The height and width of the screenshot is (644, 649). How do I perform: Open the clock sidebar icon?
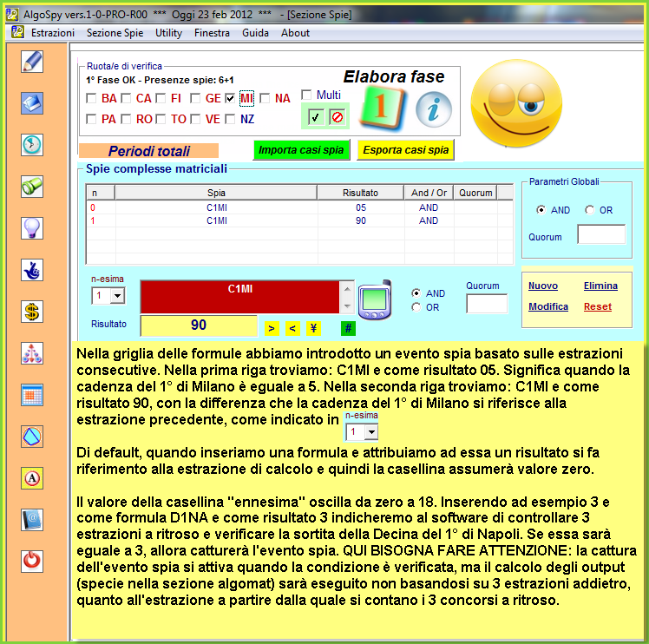click(32, 145)
